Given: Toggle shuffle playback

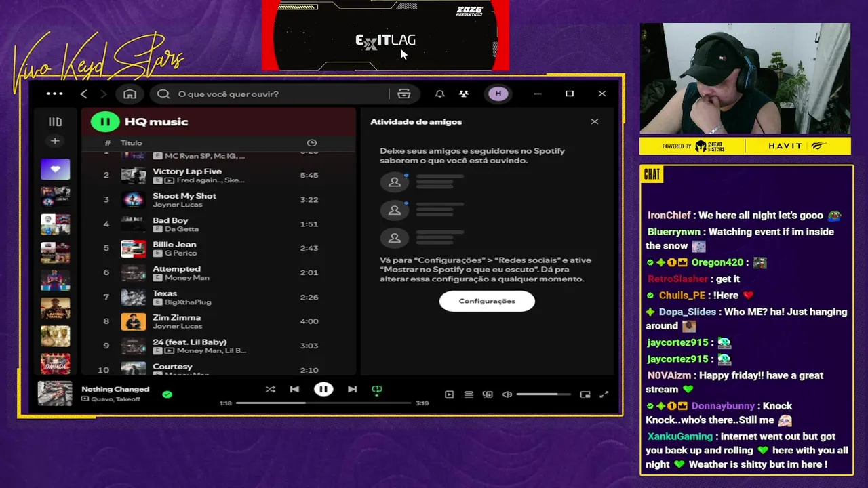Looking at the screenshot, I should (x=271, y=389).
